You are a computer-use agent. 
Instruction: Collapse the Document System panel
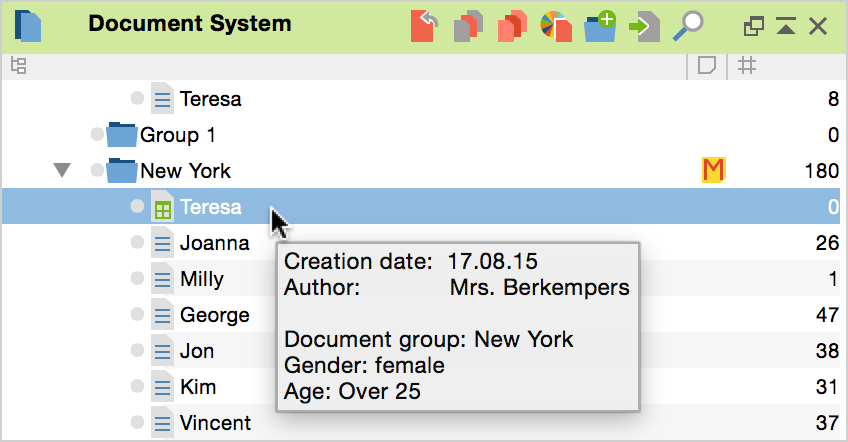[786, 25]
